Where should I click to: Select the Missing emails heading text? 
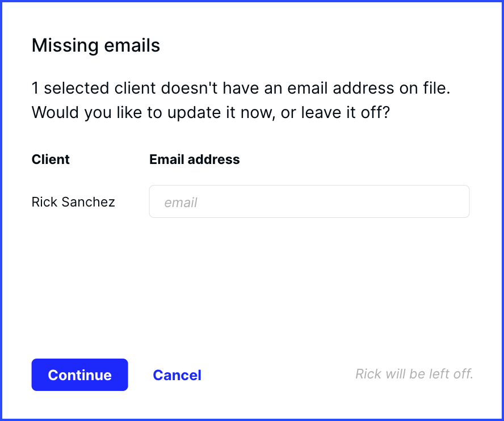tap(96, 45)
